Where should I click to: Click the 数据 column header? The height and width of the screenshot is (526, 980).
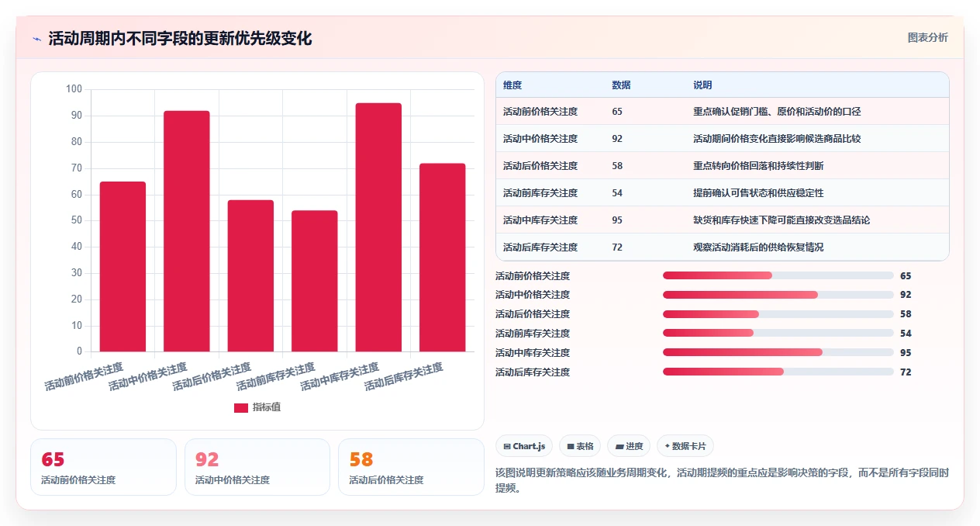tap(621, 85)
